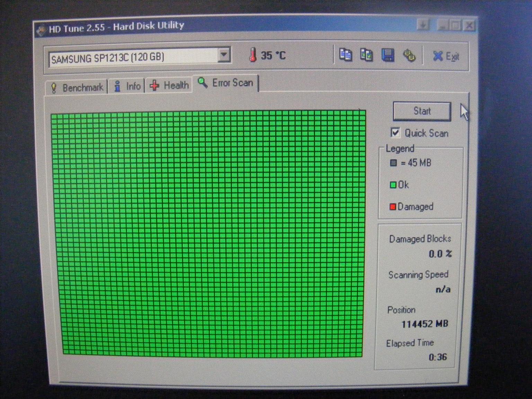Click the Error Scan magnifier icon
The image size is (532, 399).
[x=202, y=82]
